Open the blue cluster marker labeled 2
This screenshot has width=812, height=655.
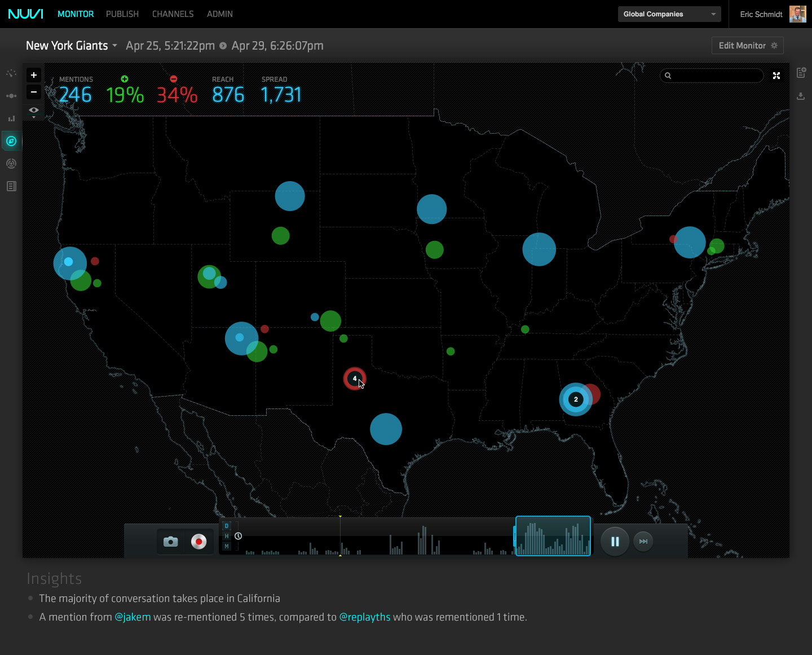pyautogui.click(x=576, y=399)
